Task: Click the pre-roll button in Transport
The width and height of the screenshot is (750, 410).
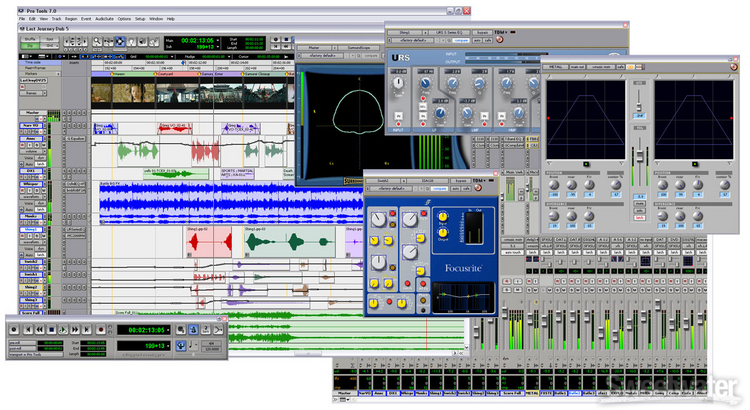Action: pos(22,343)
